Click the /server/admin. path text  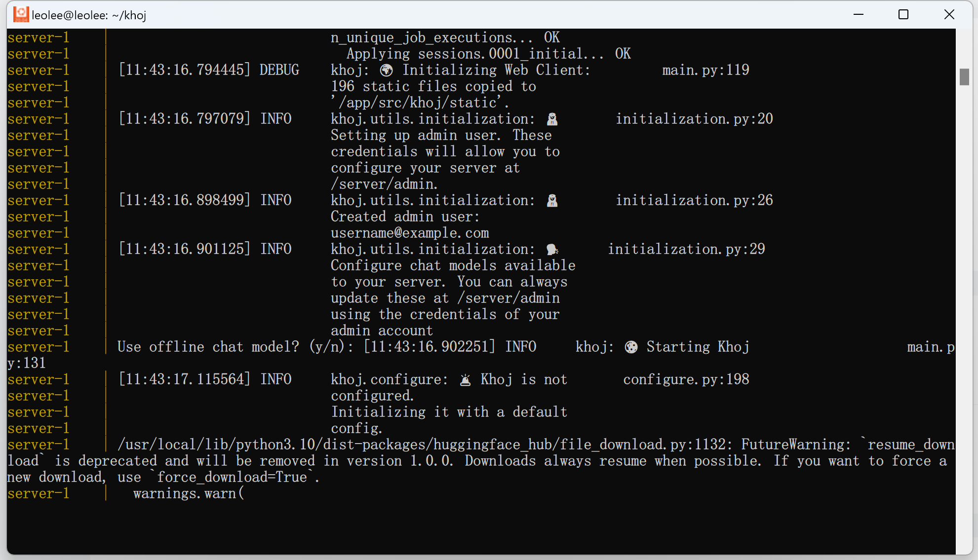pos(384,184)
